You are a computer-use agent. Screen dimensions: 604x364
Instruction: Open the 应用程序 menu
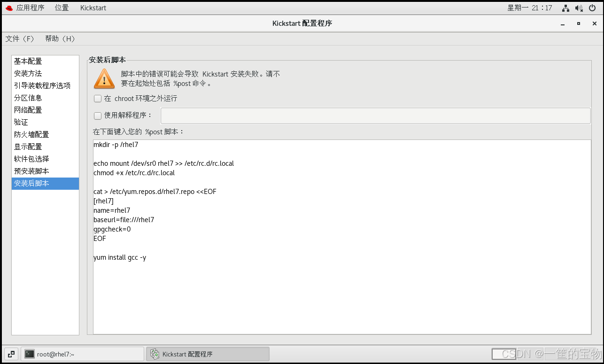coord(31,8)
